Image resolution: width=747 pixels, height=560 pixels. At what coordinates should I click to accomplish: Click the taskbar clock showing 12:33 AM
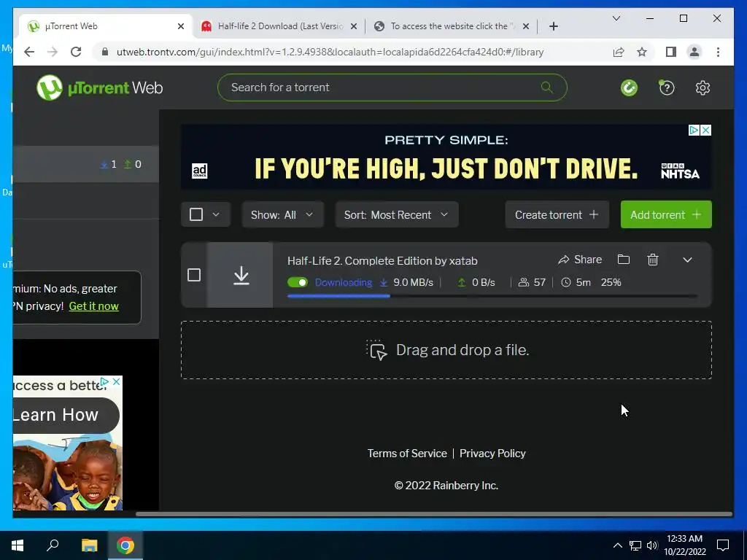684,545
